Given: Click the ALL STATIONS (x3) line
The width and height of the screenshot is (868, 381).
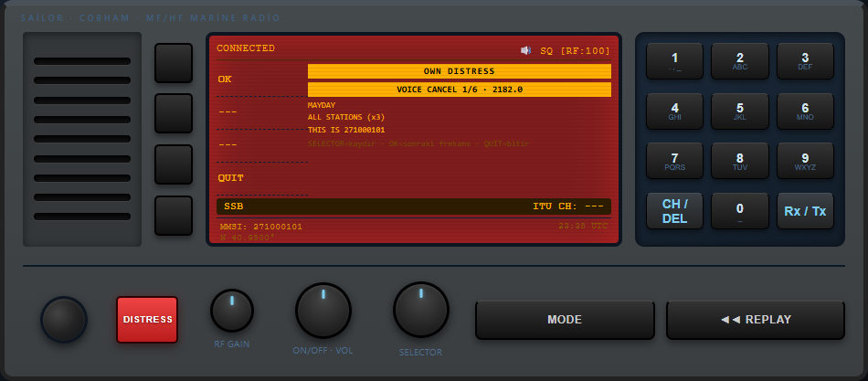Looking at the screenshot, I should point(346,117).
